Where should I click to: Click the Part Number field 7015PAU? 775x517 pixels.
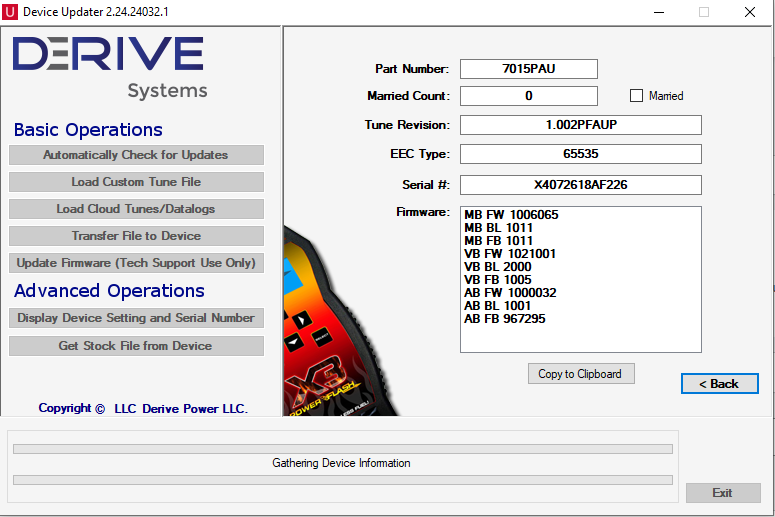coord(528,69)
